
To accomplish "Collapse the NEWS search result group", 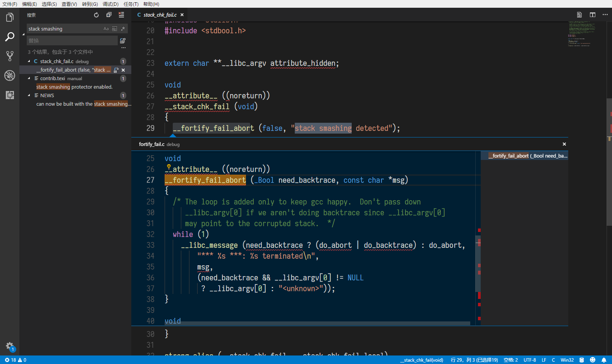I will 29,95.
